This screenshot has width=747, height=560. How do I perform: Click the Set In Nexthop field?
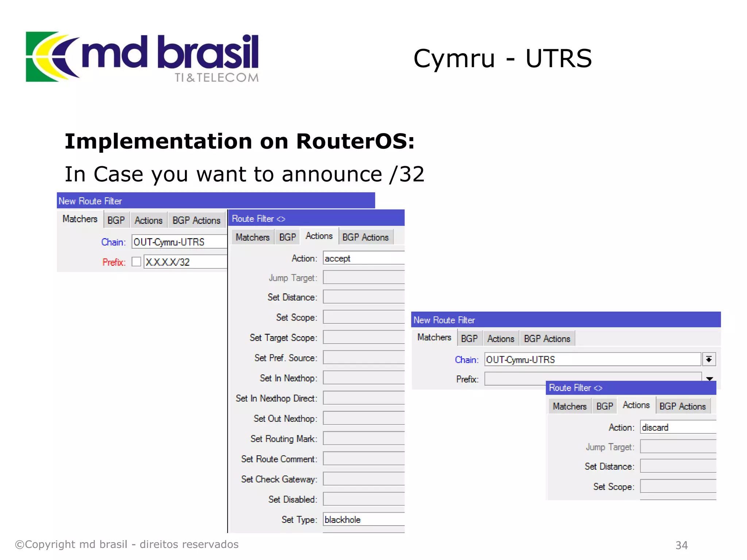364,378
